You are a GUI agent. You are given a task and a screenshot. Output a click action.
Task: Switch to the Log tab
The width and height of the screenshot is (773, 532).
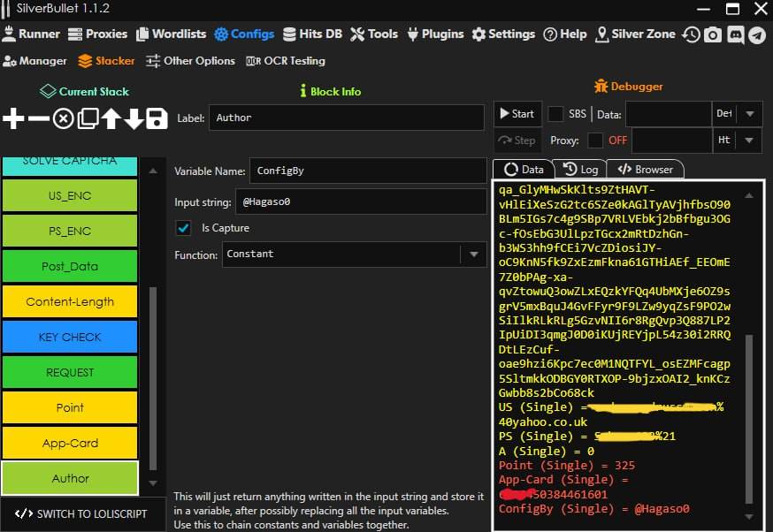(x=580, y=169)
